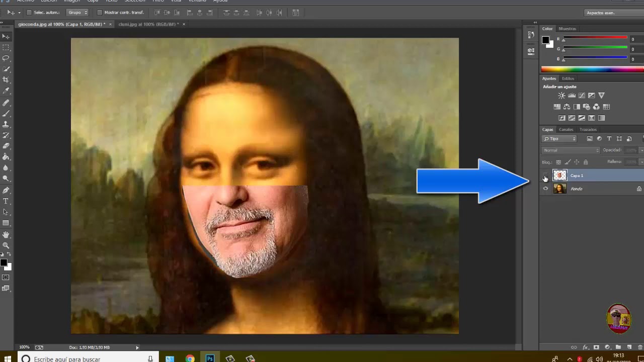Image resolution: width=644 pixels, height=362 pixels.
Task: Toggle lock transparent pixels
Action: point(558,162)
